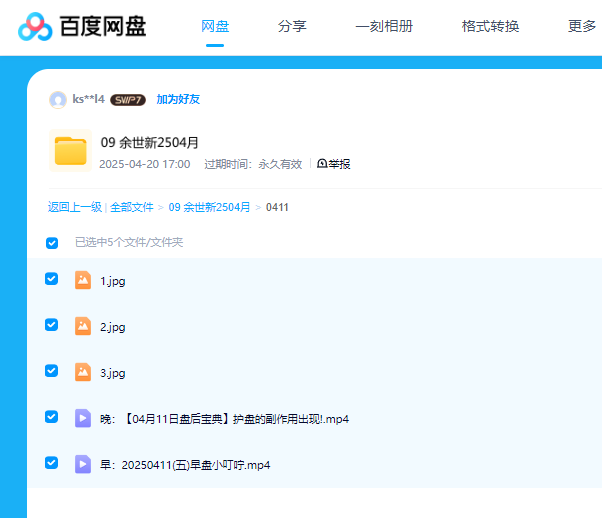Click the morning mp4 video file icon

(x=83, y=464)
